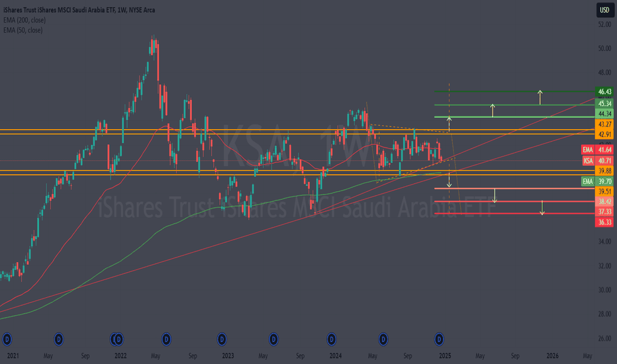This screenshot has height=364, width=617.
Task: Click the 2025 label on time axis
Action: [x=445, y=356]
